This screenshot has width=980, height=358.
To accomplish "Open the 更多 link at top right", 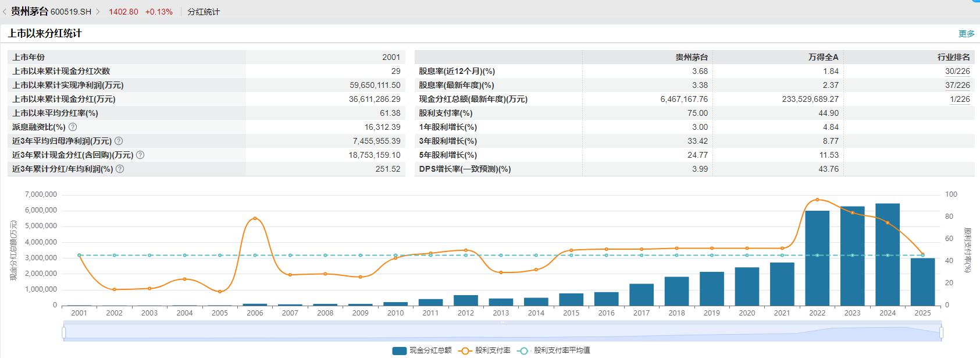I will pyautogui.click(x=966, y=34).
